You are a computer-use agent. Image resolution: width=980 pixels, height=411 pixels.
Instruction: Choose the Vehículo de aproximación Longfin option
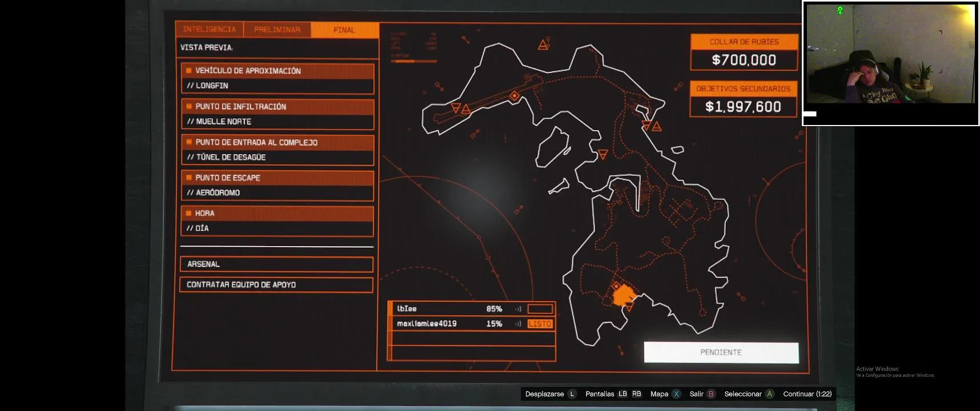pyautogui.click(x=278, y=78)
